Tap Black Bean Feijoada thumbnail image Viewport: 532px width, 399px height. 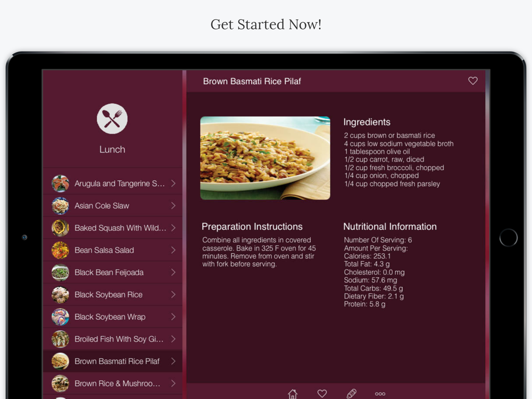click(x=61, y=272)
